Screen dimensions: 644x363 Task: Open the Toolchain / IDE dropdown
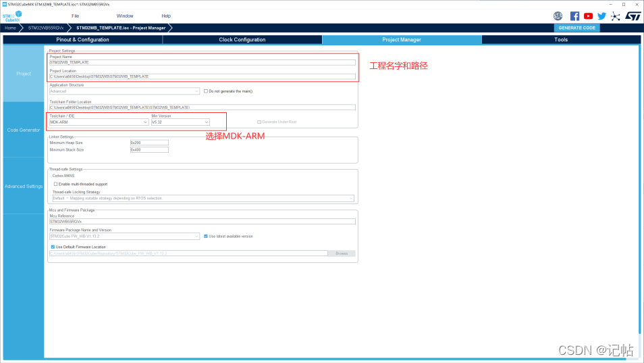click(99, 122)
